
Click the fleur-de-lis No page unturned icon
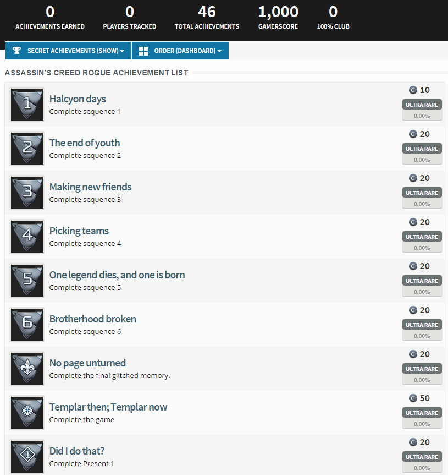[27, 369]
